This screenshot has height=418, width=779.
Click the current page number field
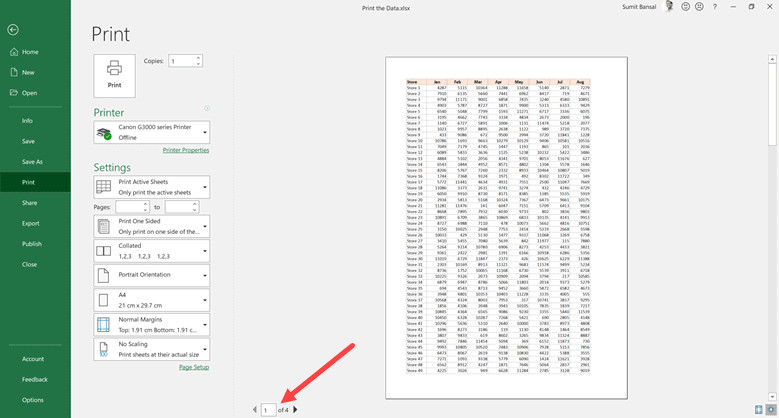(x=268, y=410)
